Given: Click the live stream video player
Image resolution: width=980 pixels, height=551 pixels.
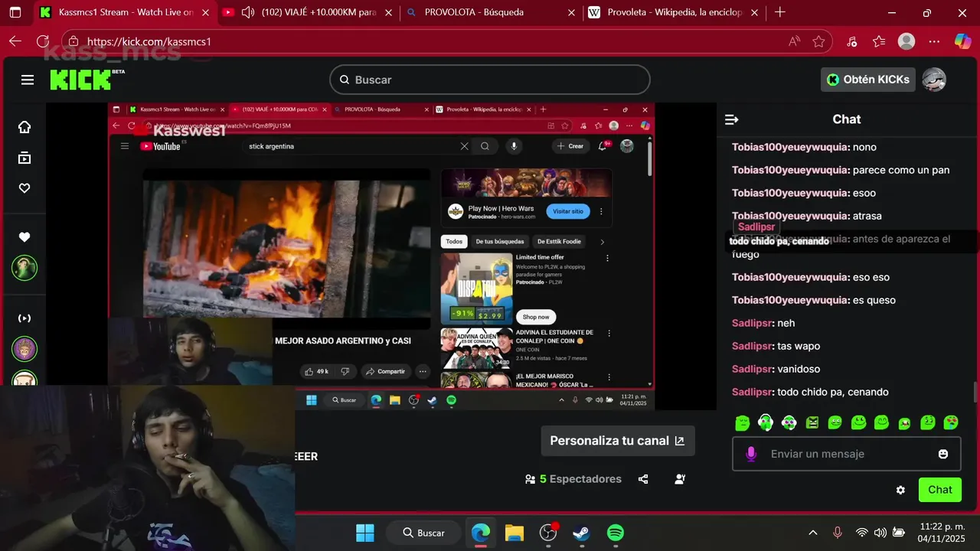Looking at the screenshot, I should point(381,256).
